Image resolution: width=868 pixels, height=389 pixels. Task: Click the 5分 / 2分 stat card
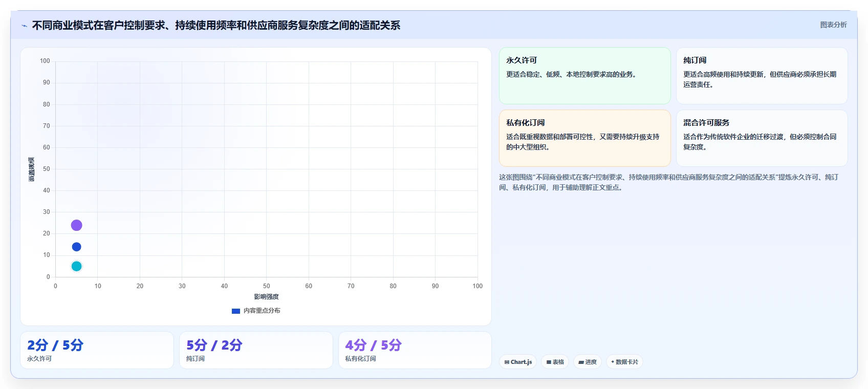256,350
